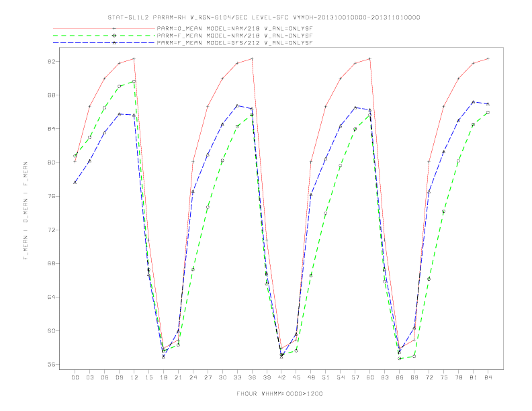Screen dimensions: 532x411
Task: Click the x-axis tick label 42
Action: (x=281, y=377)
